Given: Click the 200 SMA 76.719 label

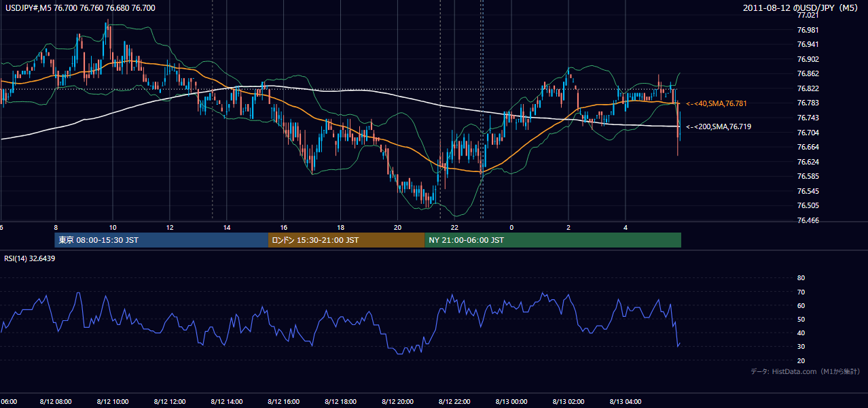Looking at the screenshot, I should [719, 126].
